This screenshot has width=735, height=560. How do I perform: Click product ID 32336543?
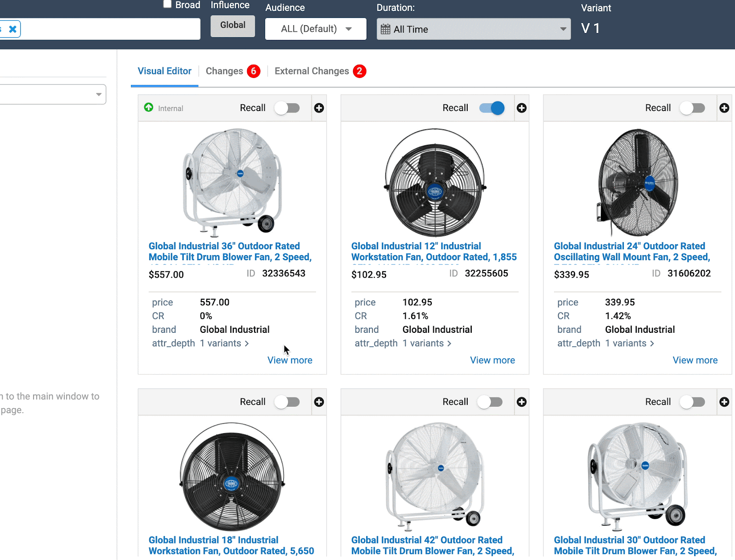284,274
